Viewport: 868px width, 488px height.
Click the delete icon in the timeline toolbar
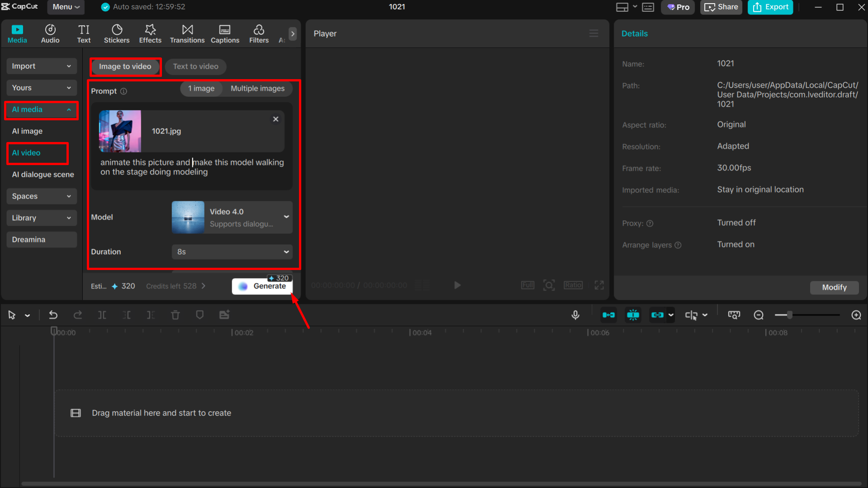tap(175, 315)
